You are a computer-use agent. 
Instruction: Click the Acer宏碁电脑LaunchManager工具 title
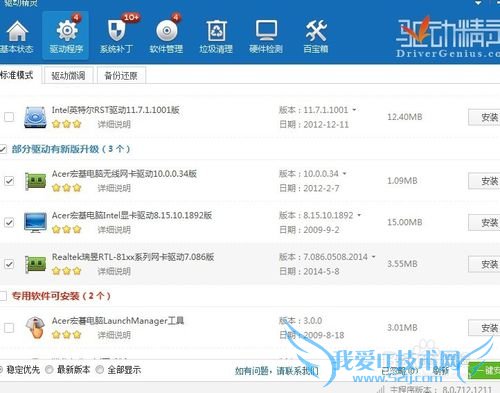118,321
